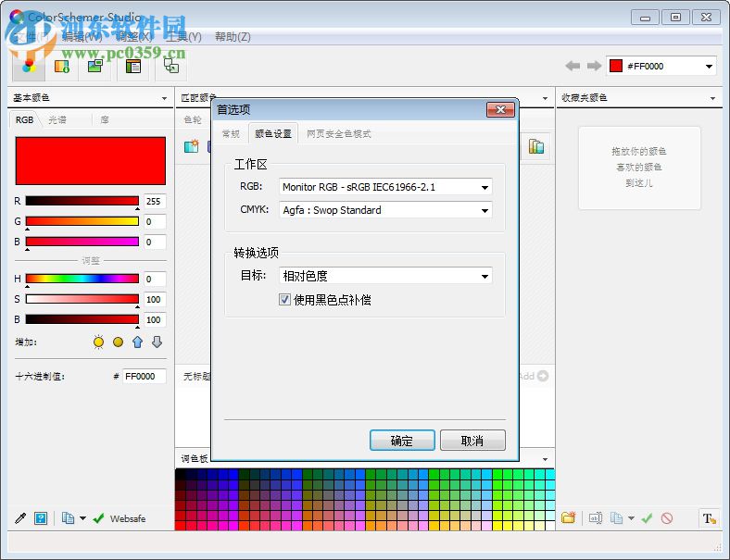Switch to the 常规 tab
The width and height of the screenshot is (730, 560).
tap(231, 134)
